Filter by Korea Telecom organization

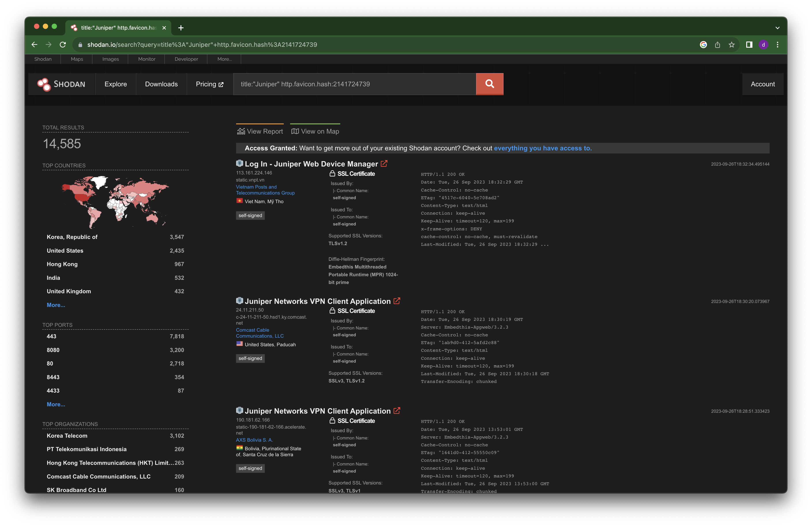click(x=115, y=435)
